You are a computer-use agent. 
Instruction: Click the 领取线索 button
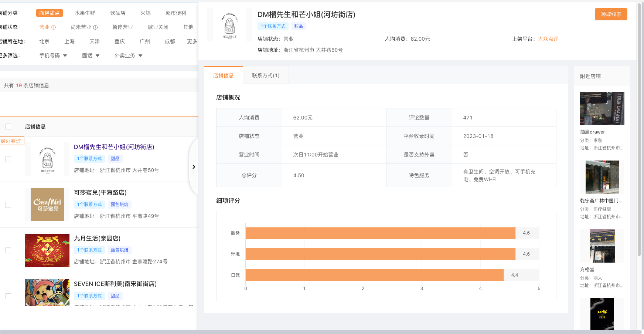611,14
